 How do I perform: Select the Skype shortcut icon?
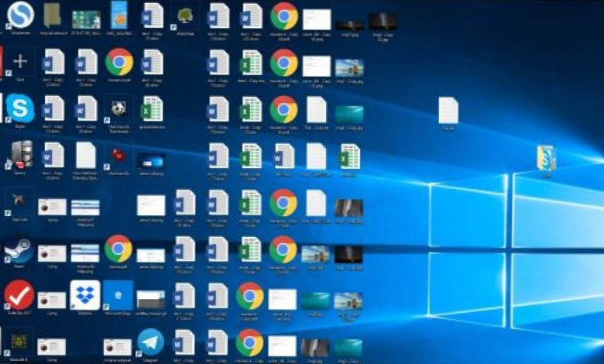[x=20, y=109]
